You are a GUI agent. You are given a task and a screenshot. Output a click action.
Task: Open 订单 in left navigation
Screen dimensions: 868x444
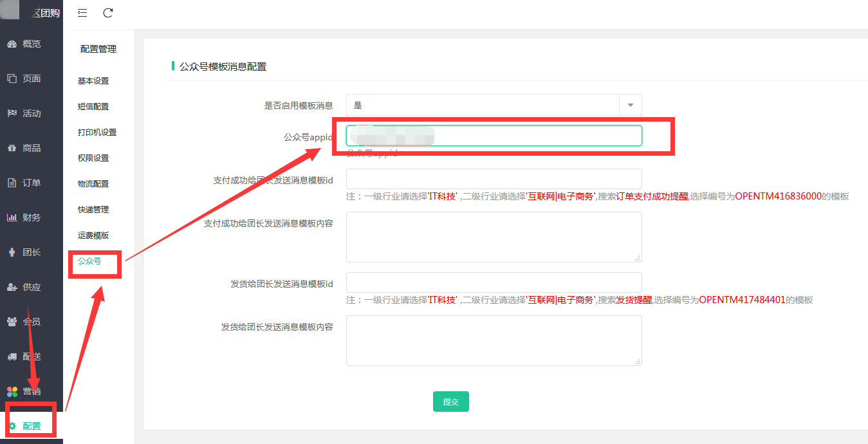click(32, 183)
